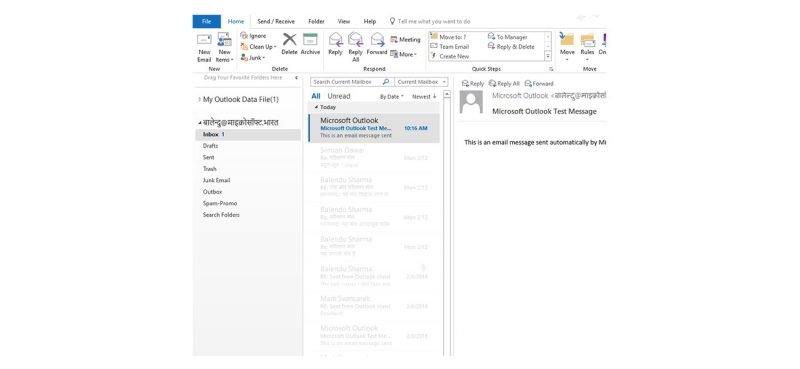
Task: Open the Move dropdown in ribbon
Action: tap(567, 47)
